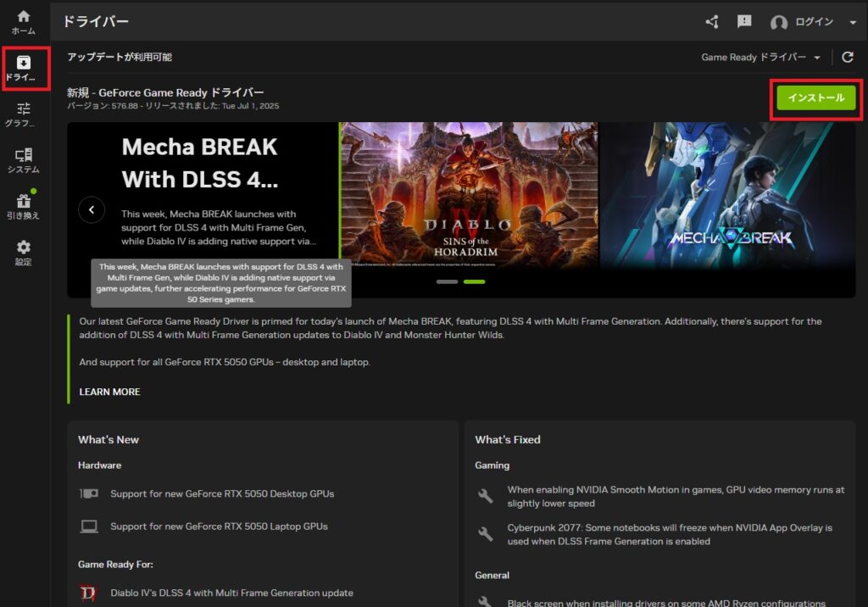The width and height of the screenshot is (868, 607).
Task: Click 'Black screen when installing drivers' fix entry
Action: 666,603
